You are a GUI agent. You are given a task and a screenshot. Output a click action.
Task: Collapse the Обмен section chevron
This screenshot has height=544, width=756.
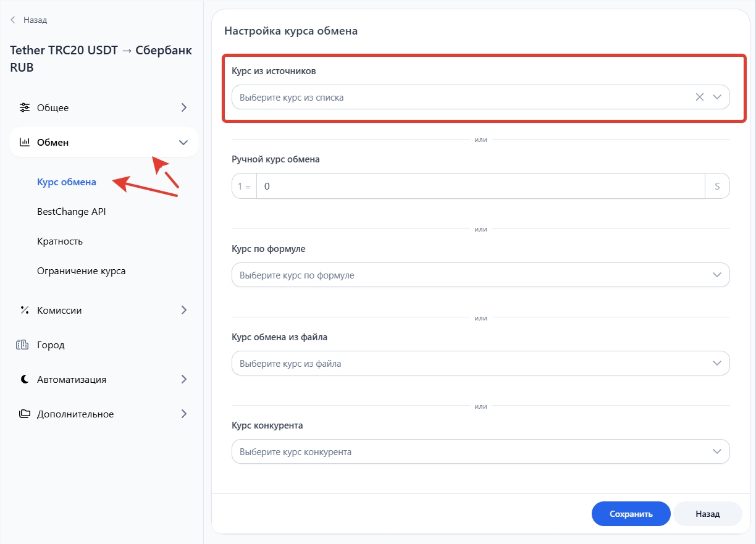183,143
